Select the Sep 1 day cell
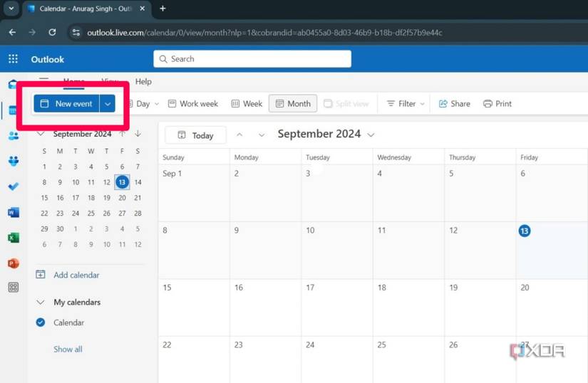The width and height of the screenshot is (588, 383). point(194,193)
